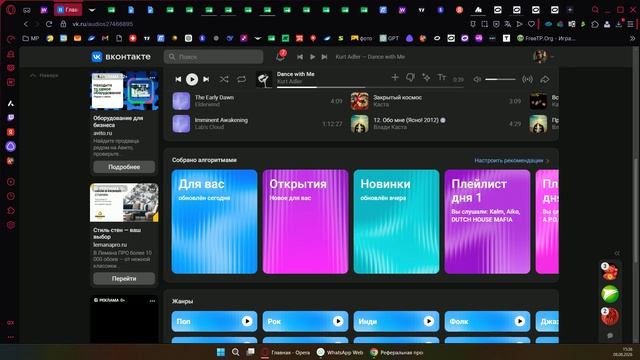640x360 pixels.
Task: Open Twitch in Opera sidebar
Action: tap(11, 118)
